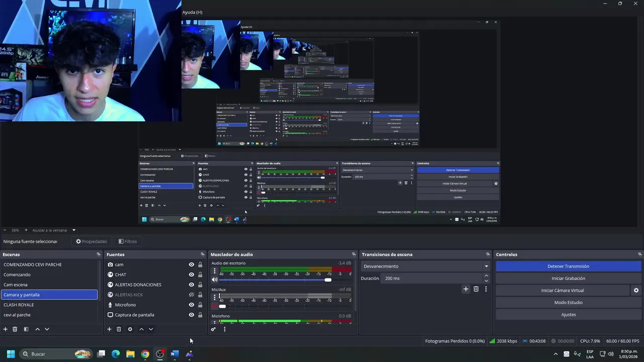Viewport: 644px width, 362px height.
Task: Undock the Controles panel
Action: click(x=639, y=254)
